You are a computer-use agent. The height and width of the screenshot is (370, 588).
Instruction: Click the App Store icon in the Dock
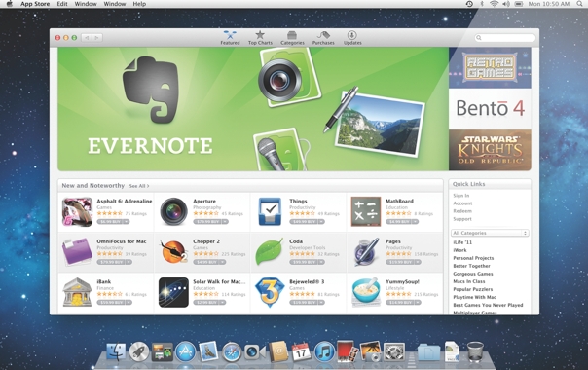point(186,352)
